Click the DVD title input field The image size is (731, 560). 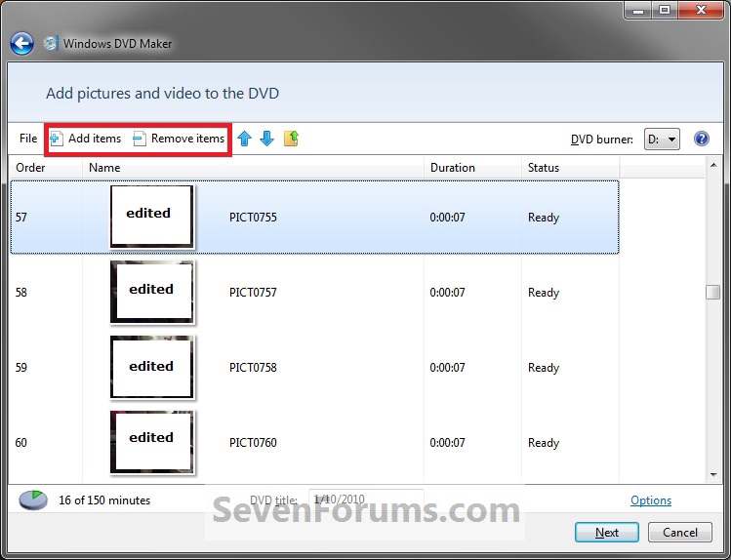[366, 500]
